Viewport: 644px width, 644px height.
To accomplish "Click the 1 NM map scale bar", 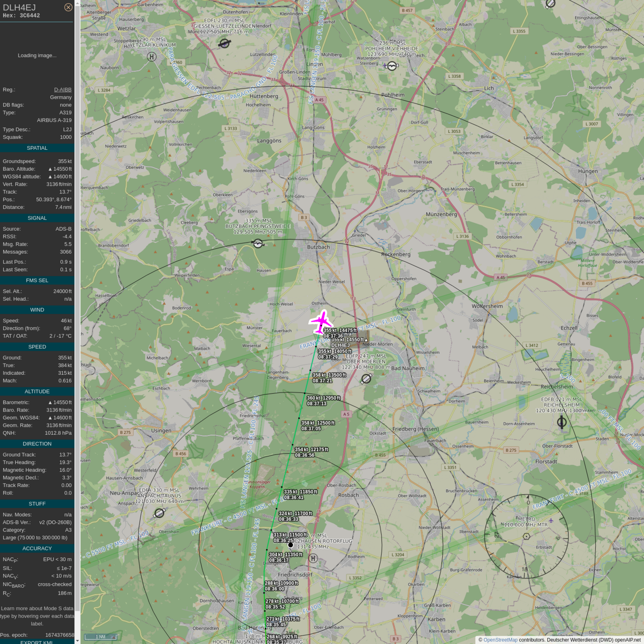I will point(101,637).
